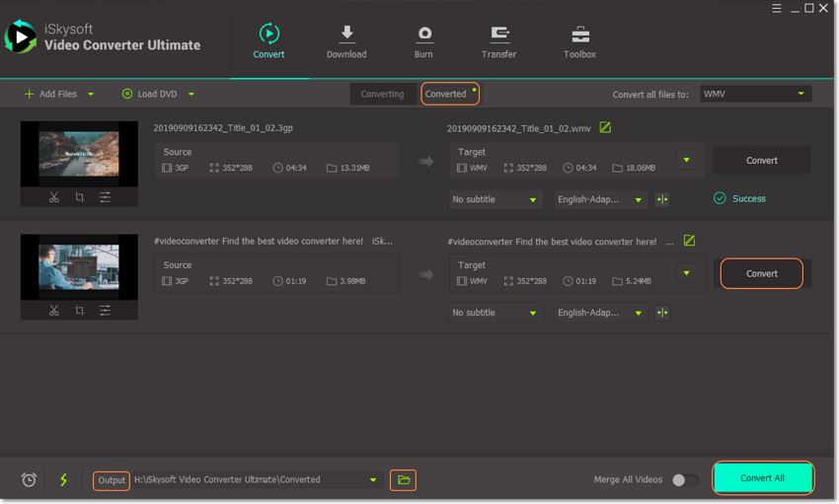Click the crop icon under second video

pos(79,311)
